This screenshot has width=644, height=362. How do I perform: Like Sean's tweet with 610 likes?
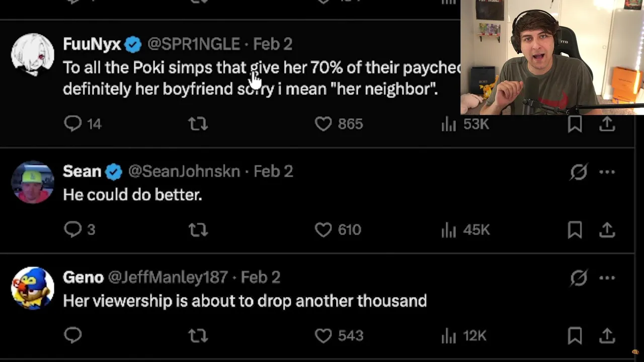coord(324,230)
